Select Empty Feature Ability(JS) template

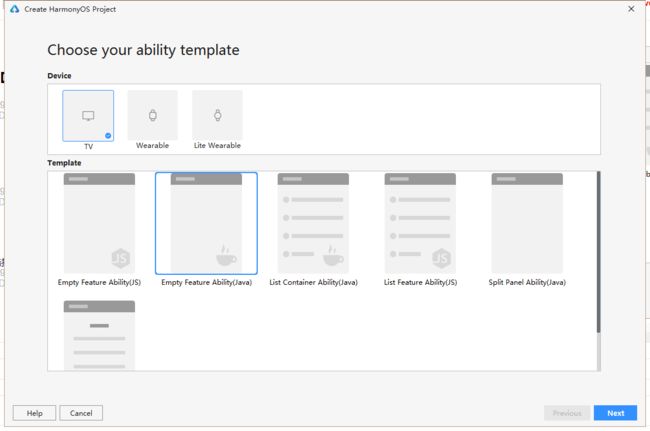click(x=99, y=223)
